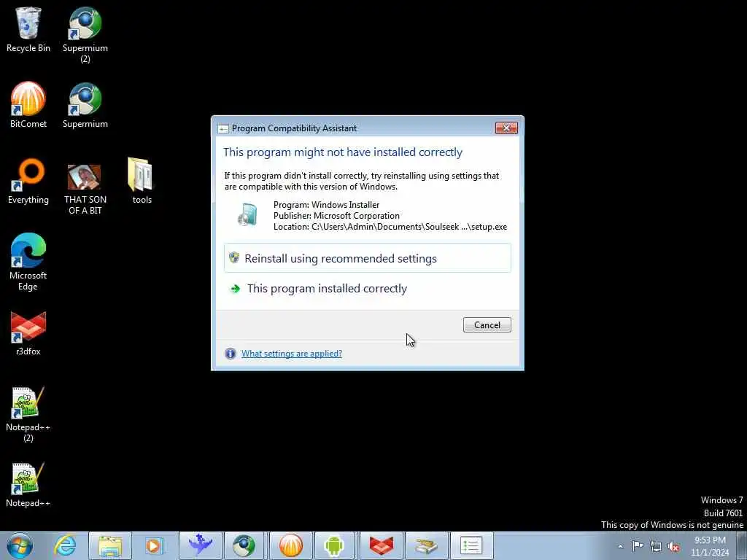747x560 pixels.
Task: Click the green arrow beside installed correctly
Action: click(235, 289)
